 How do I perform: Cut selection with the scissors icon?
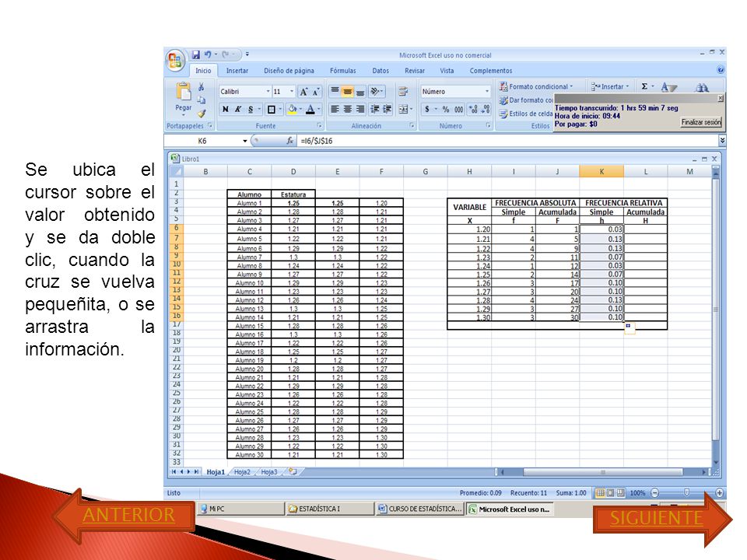tap(202, 86)
